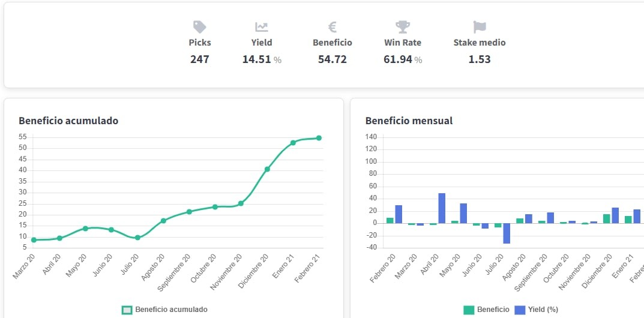Click the blue Agosto 20 yield bar
This screenshot has width=644, height=318.
pos(529,219)
